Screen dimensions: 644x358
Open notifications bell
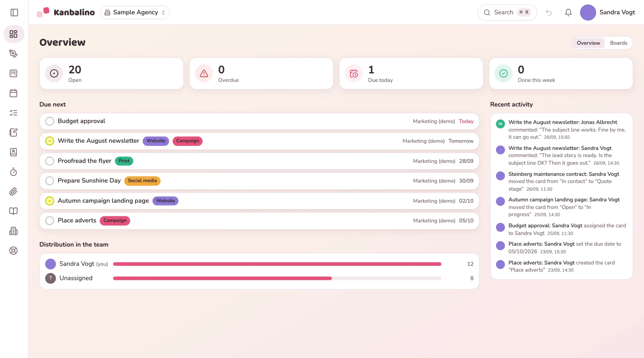(568, 12)
